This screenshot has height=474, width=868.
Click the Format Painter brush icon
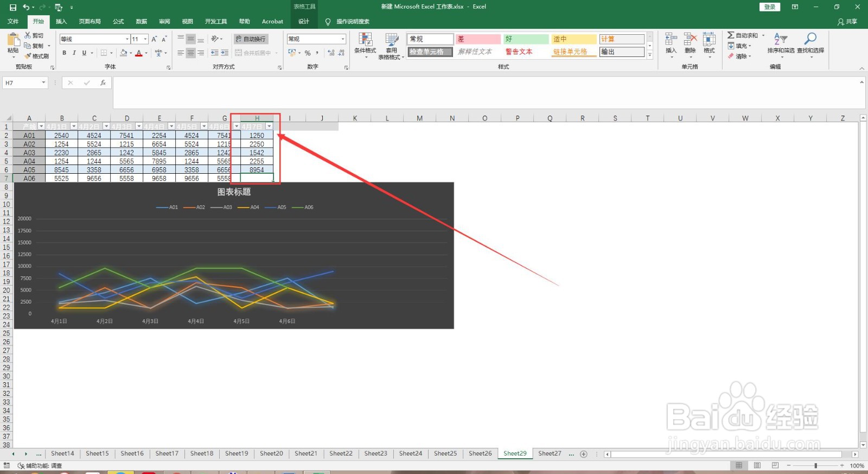28,56
